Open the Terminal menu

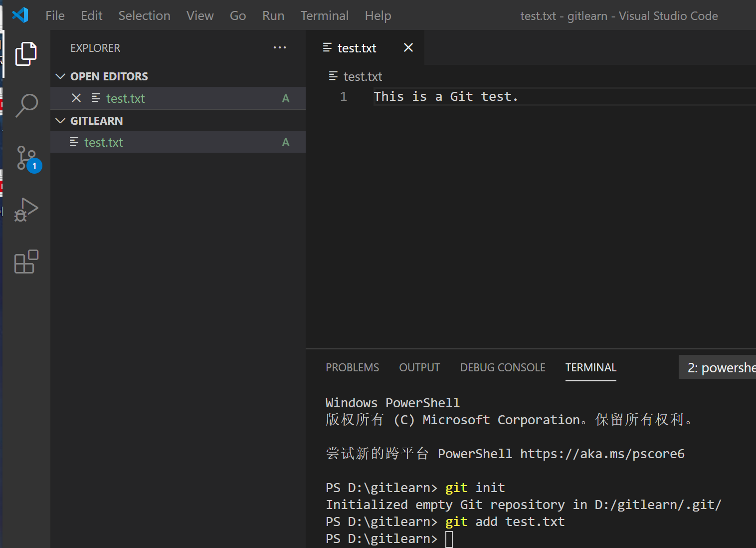click(x=325, y=15)
